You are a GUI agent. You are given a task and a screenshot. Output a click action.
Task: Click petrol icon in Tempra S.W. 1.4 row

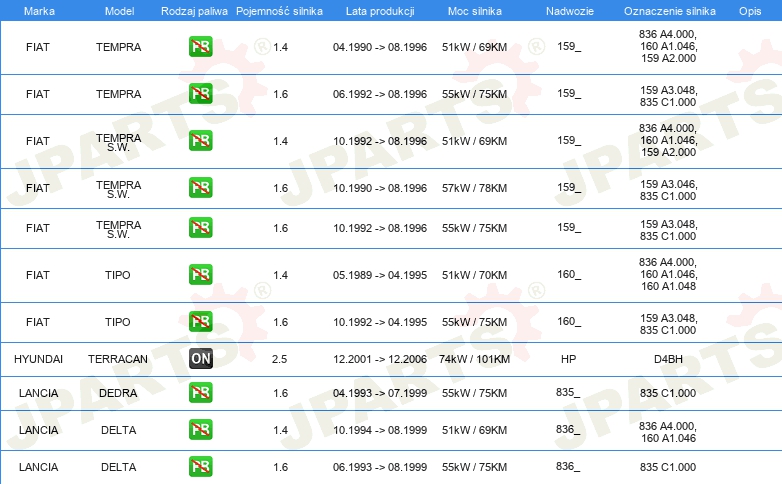tap(201, 141)
